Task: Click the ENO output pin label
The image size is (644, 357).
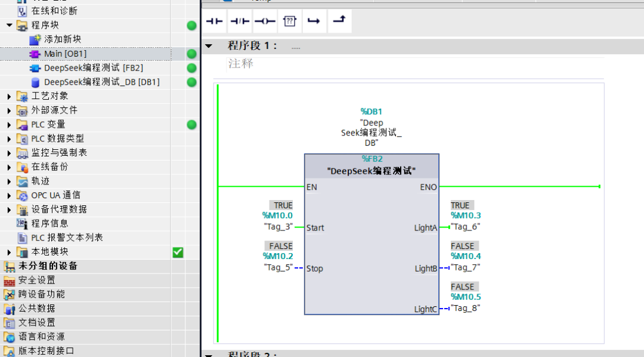Action: coord(428,187)
